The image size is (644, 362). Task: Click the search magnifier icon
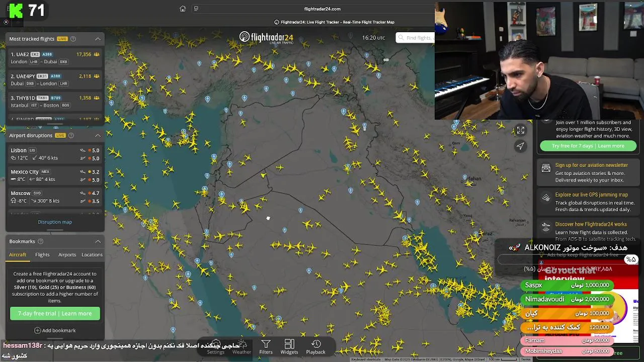(x=401, y=38)
